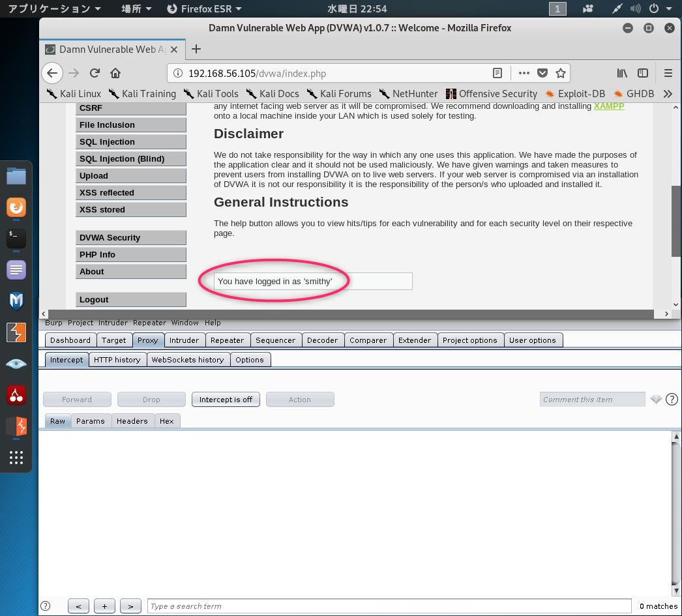Open Firefox hamburger menu
This screenshot has width=682, height=616.
(x=668, y=73)
